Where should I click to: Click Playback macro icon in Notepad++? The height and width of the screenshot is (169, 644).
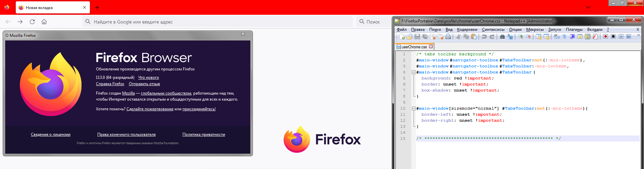[621, 37]
